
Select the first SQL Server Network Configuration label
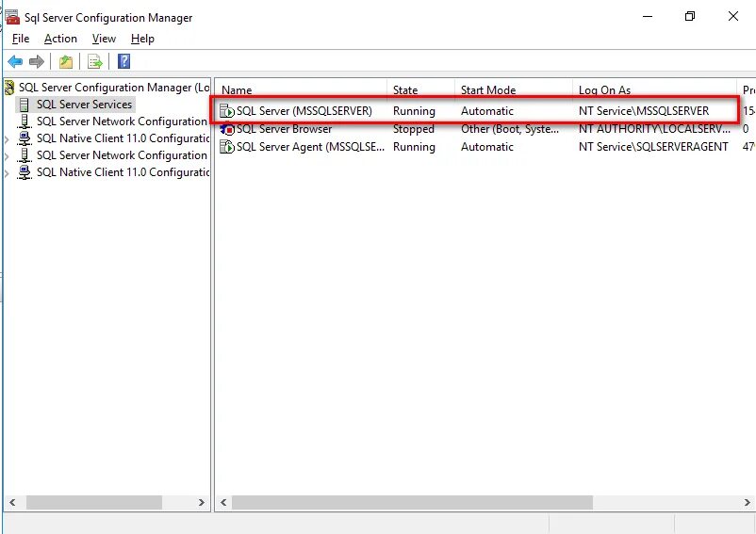[122, 121]
